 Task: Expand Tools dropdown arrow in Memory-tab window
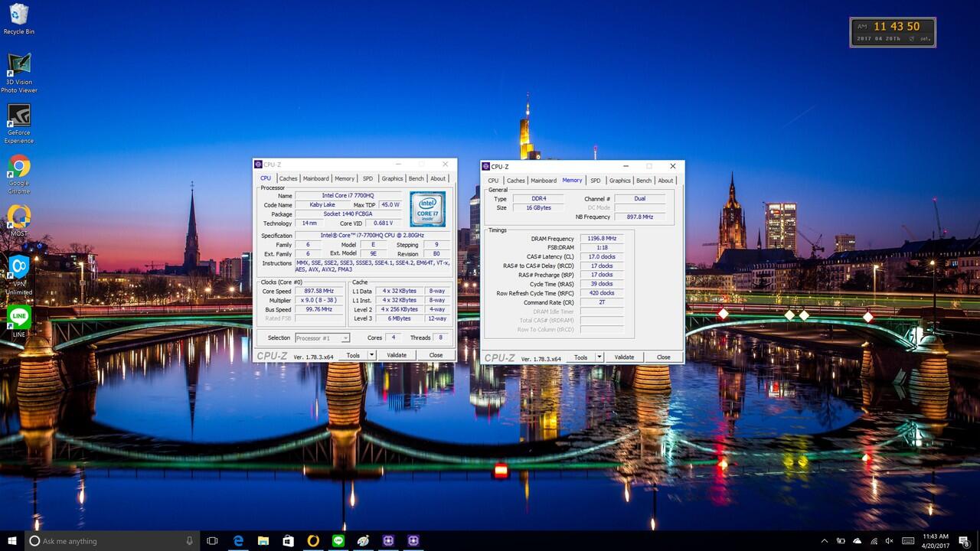[x=599, y=357]
